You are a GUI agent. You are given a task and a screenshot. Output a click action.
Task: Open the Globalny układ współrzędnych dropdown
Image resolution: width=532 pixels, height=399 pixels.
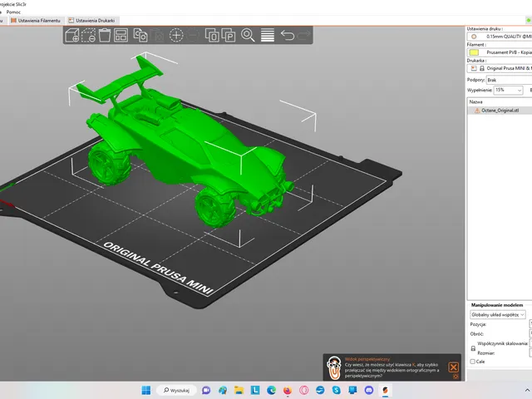(498, 315)
